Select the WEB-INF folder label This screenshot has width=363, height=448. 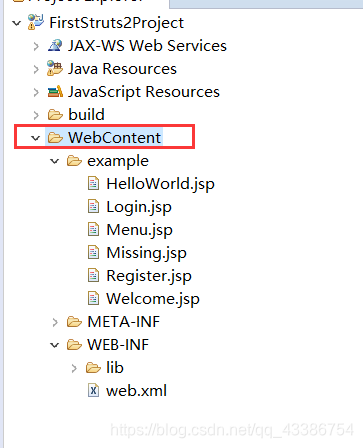point(118,345)
